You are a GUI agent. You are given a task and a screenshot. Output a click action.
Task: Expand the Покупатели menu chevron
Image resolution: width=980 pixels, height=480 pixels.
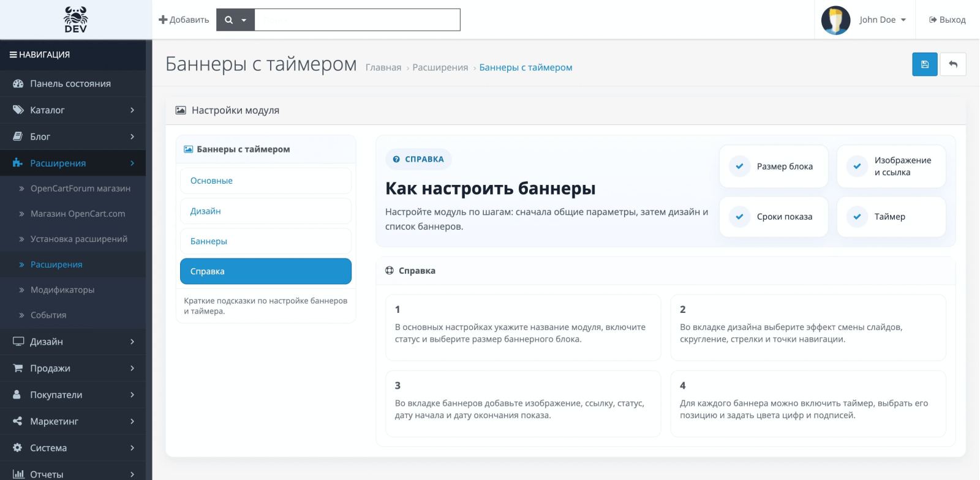click(132, 395)
